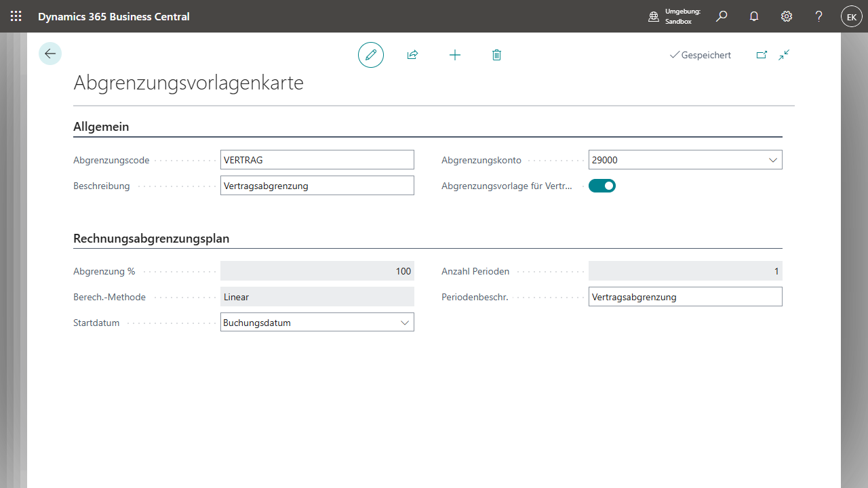Image resolution: width=868 pixels, height=488 pixels.
Task: Open the EK user account avatar
Action: point(852,17)
